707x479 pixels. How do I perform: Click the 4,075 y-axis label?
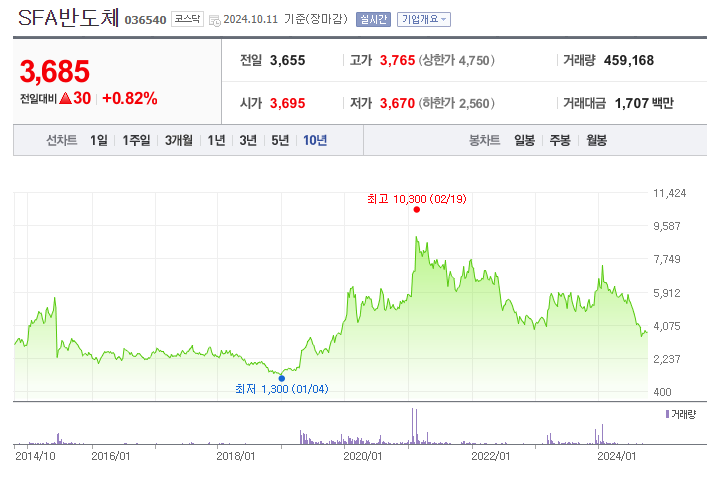(667, 326)
